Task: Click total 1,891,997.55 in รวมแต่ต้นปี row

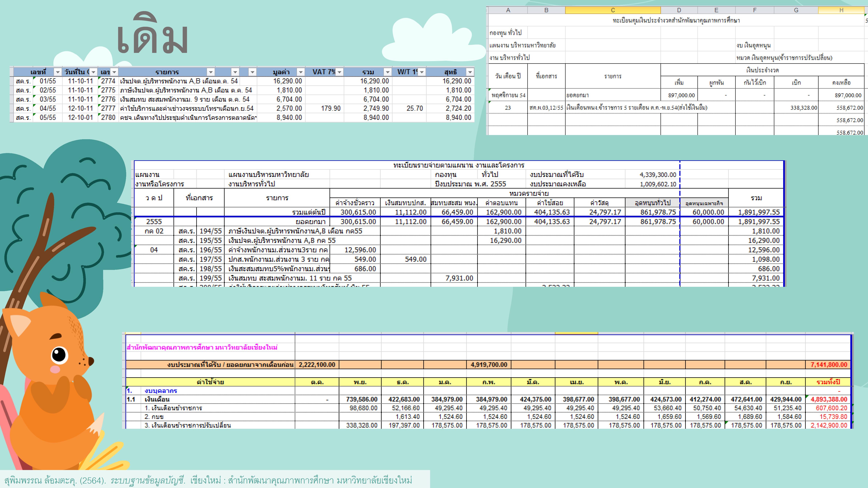Action: coord(759,212)
